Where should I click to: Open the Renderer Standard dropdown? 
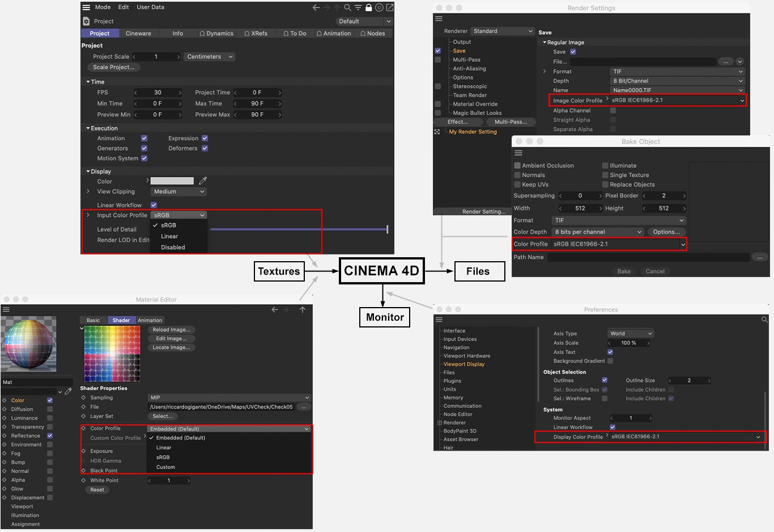pos(503,31)
